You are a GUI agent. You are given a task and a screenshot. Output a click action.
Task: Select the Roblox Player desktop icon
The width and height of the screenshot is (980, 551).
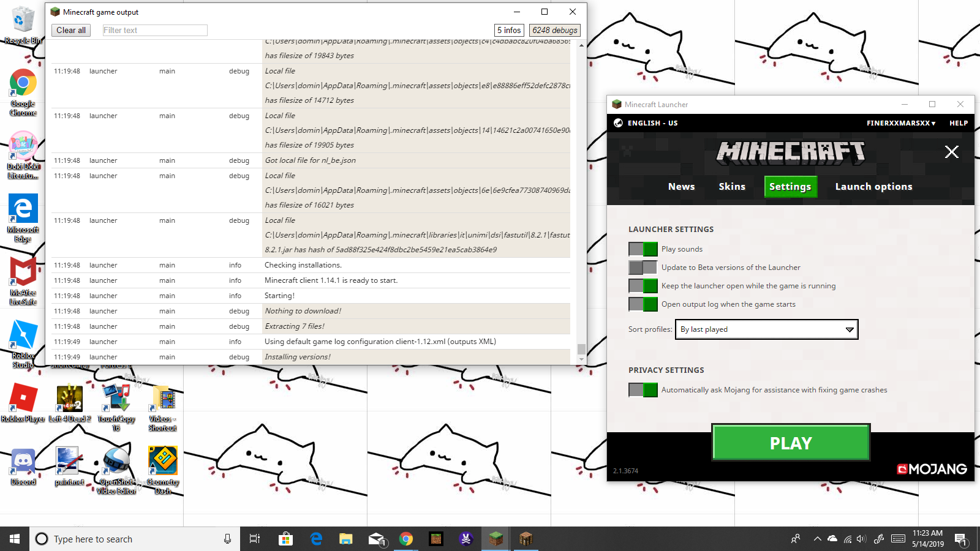point(23,403)
